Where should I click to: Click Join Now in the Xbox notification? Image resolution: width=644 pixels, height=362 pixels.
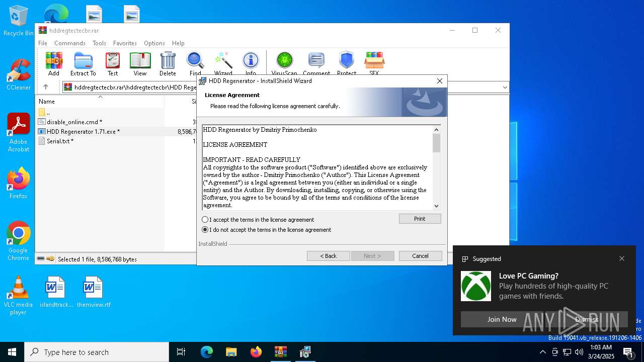point(502,319)
